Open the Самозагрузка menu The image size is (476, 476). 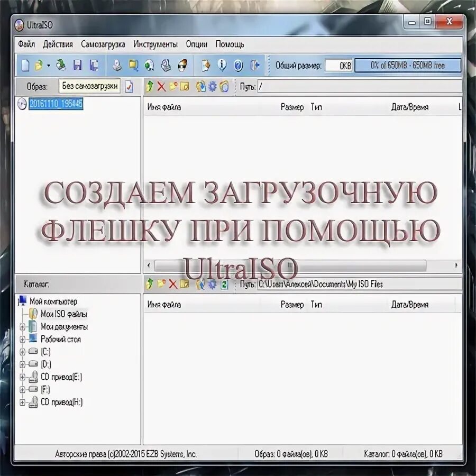click(x=103, y=44)
